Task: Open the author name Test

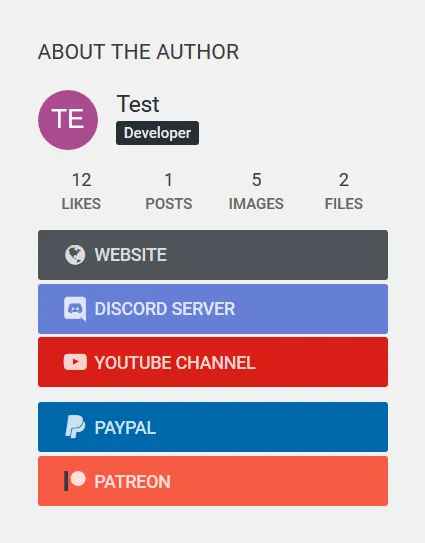Action: [x=138, y=104]
